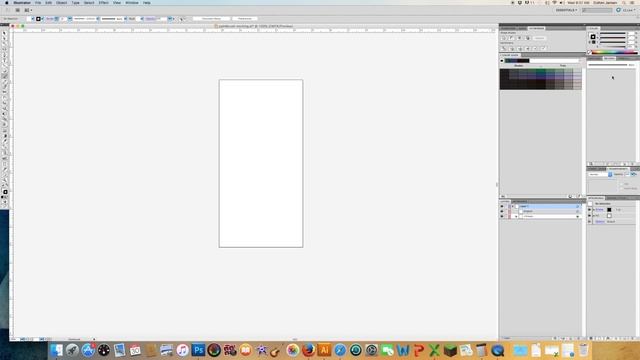
Task: Expand the Fill row in Appearance panel
Action: (x=594, y=216)
